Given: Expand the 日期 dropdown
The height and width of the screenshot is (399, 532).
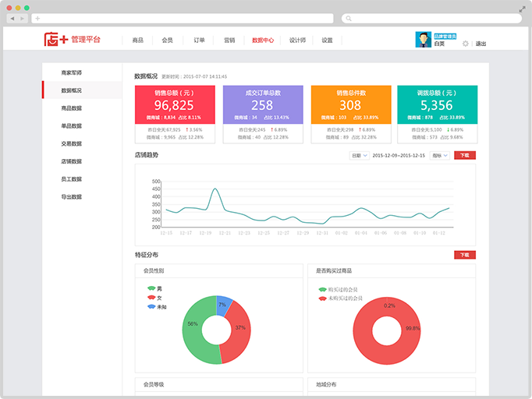Looking at the screenshot, I should (358, 155).
